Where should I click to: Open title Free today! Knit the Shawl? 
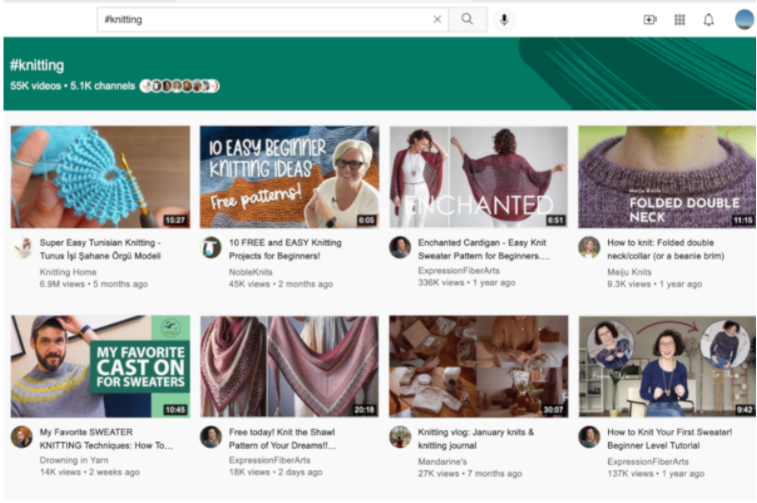(282, 439)
